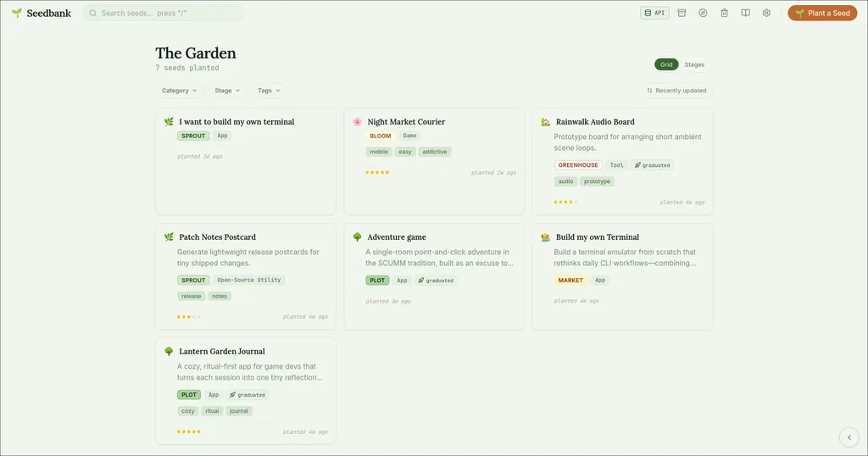Click the API database button

pos(654,13)
